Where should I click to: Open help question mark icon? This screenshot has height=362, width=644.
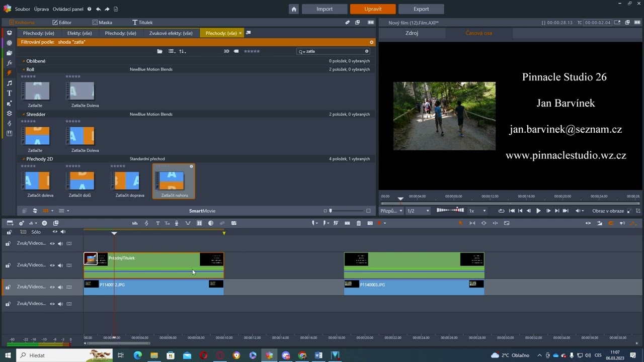[x=89, y=9]
